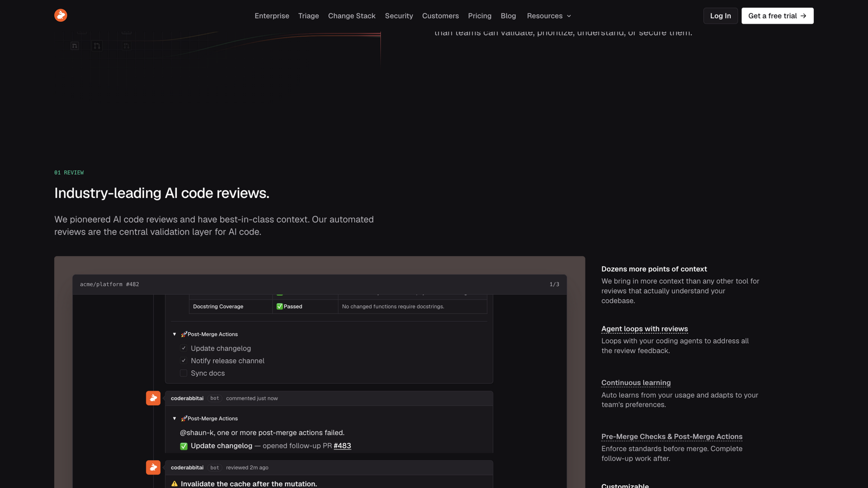Open the Resources dropdown menu

(549, 16)
